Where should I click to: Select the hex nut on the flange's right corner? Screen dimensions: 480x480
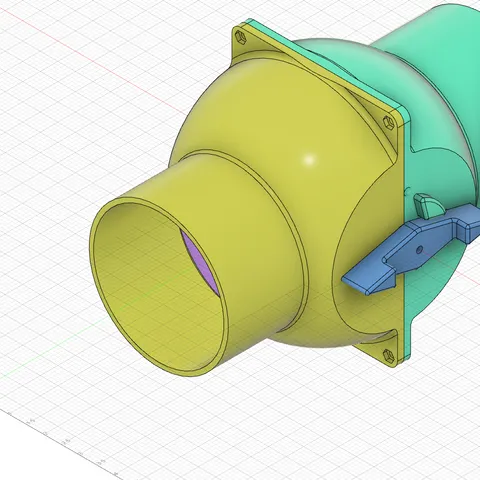[389, 122]
